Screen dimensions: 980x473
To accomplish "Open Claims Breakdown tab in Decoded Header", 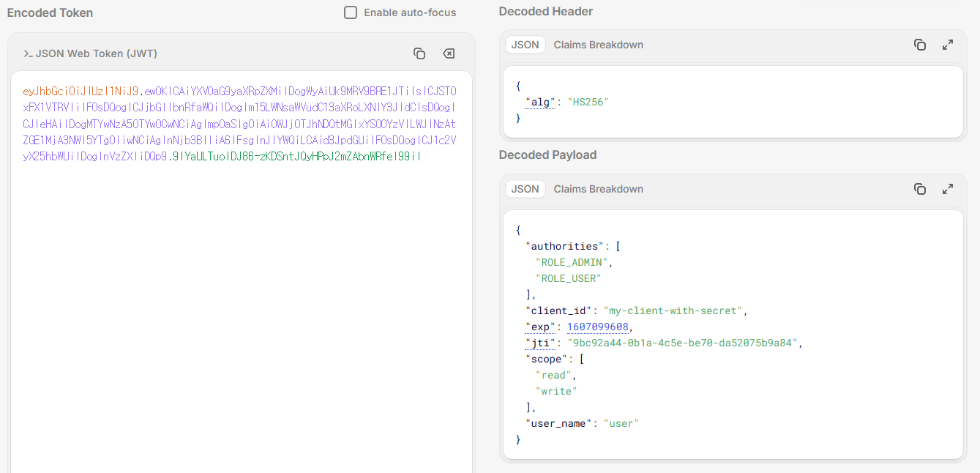I will tap(598, 45).
